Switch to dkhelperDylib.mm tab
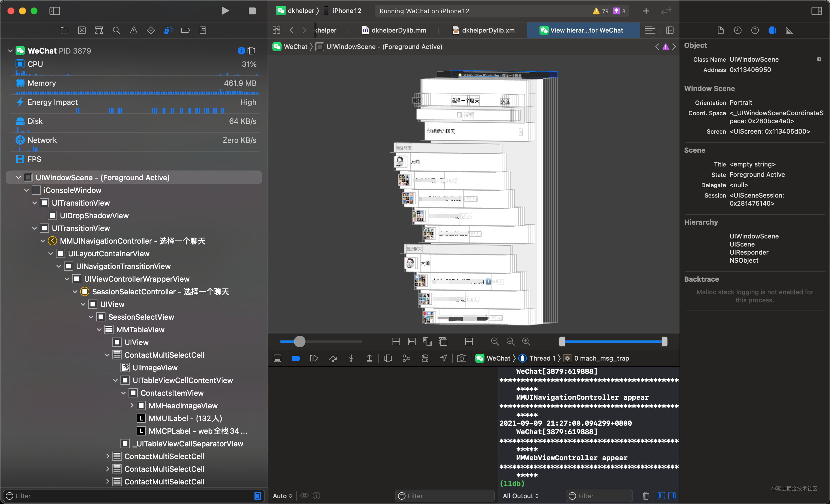This screenshot has height=504, width=830. click(394, 30)
